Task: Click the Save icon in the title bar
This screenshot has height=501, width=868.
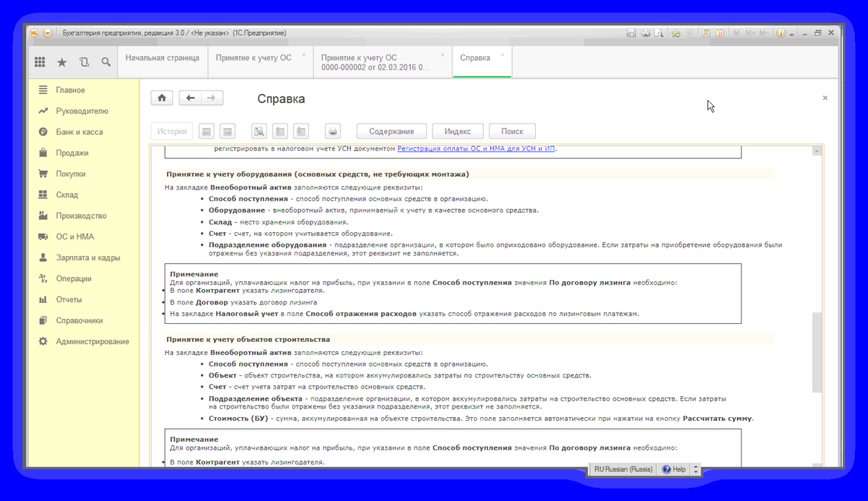Action: click(632, 33)
